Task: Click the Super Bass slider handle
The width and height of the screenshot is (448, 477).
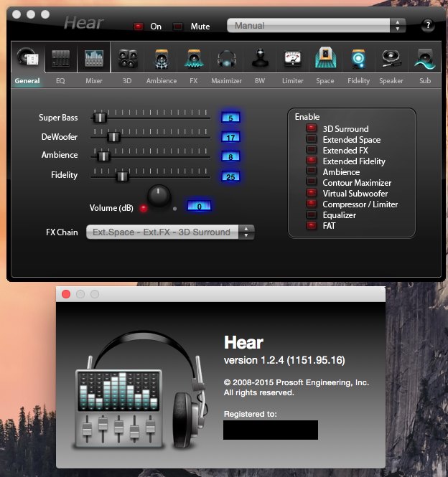Action: click(99, 118)
